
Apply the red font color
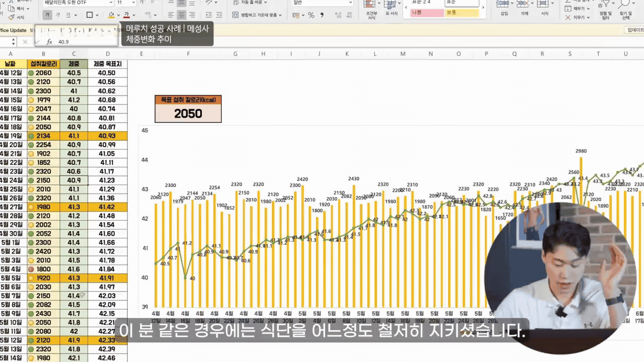pos(127,15)
